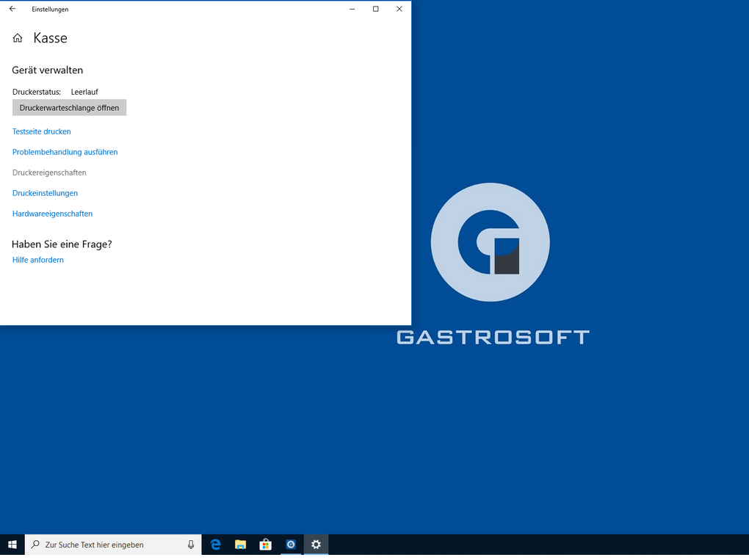Screen dimensions: 749x560
Task: Maximize the Einstellungen window
Action: click(x=375, y=9)
